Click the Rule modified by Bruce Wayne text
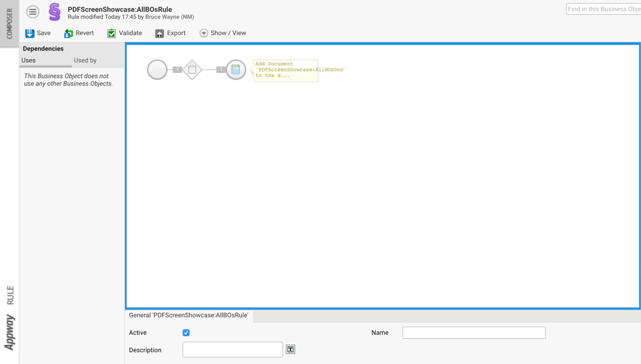Screen dimensions: 641x364 131,17
